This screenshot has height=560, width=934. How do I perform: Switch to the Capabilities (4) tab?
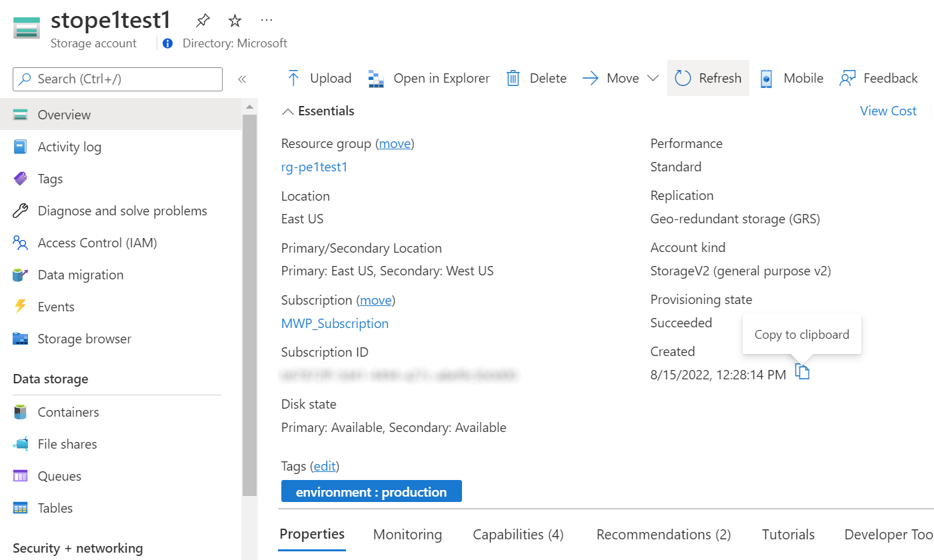[518, 535]
